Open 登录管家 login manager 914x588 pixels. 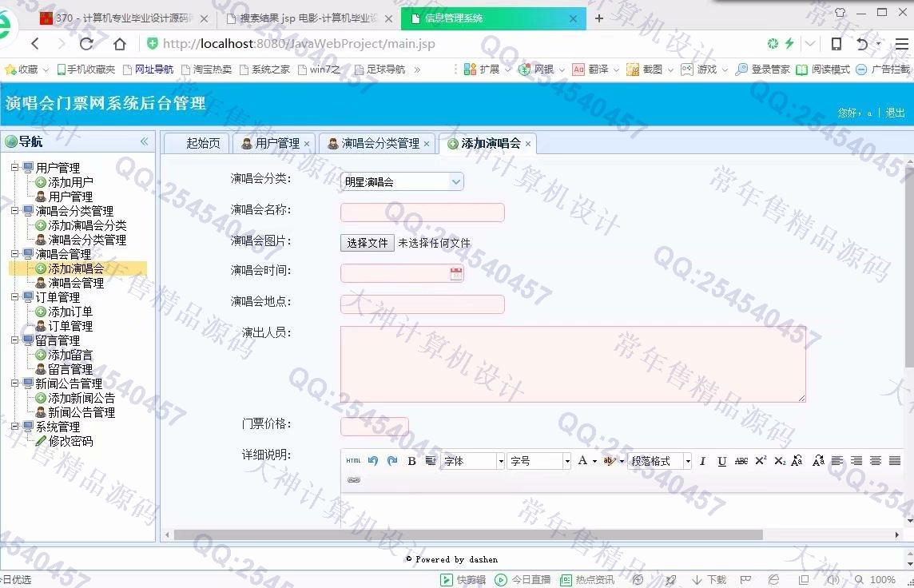pos(762,70)
